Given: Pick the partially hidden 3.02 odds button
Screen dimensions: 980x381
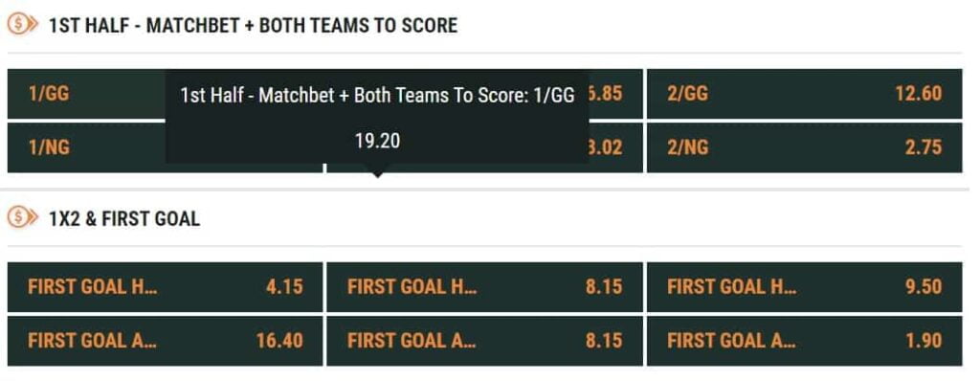Looking at the screenshot, I should click(x=615, y=147).
